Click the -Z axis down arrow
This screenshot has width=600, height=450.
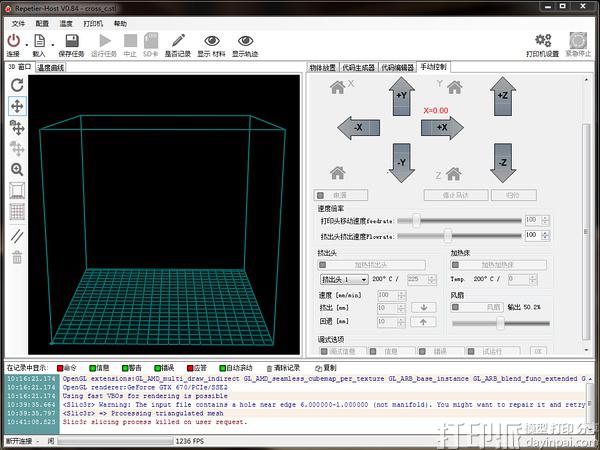coord(503,160)
